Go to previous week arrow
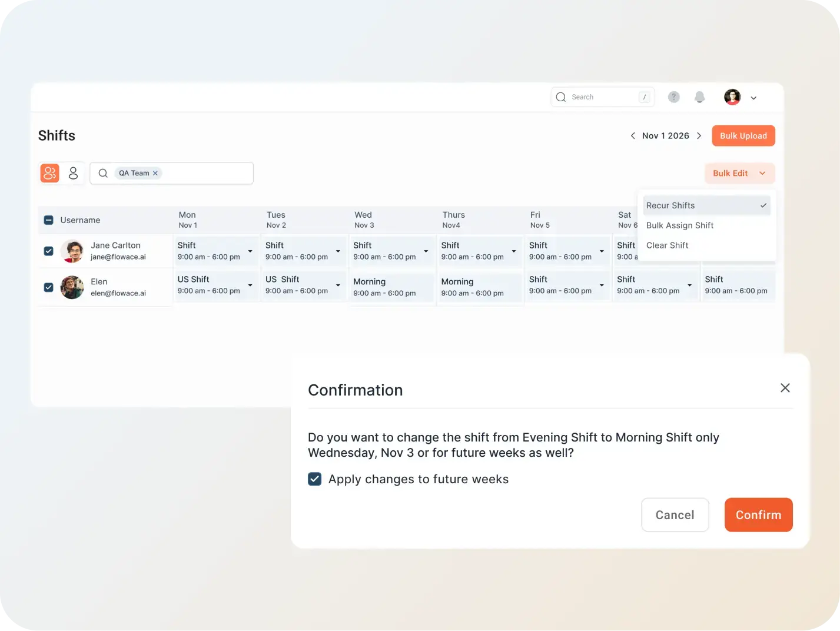The width and height of the screenshot is (840, 631). click(633, 136)
